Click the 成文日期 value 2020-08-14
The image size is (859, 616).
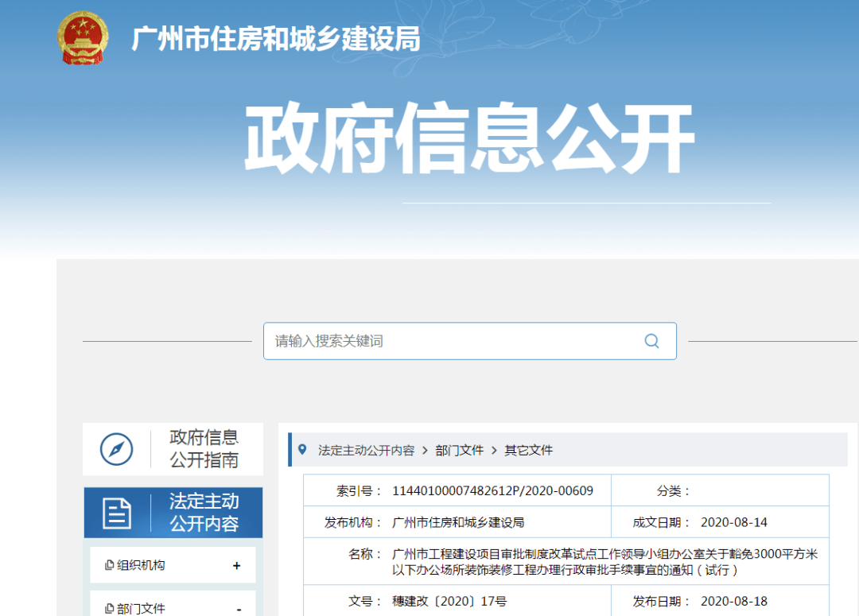(x=733, y=522)
